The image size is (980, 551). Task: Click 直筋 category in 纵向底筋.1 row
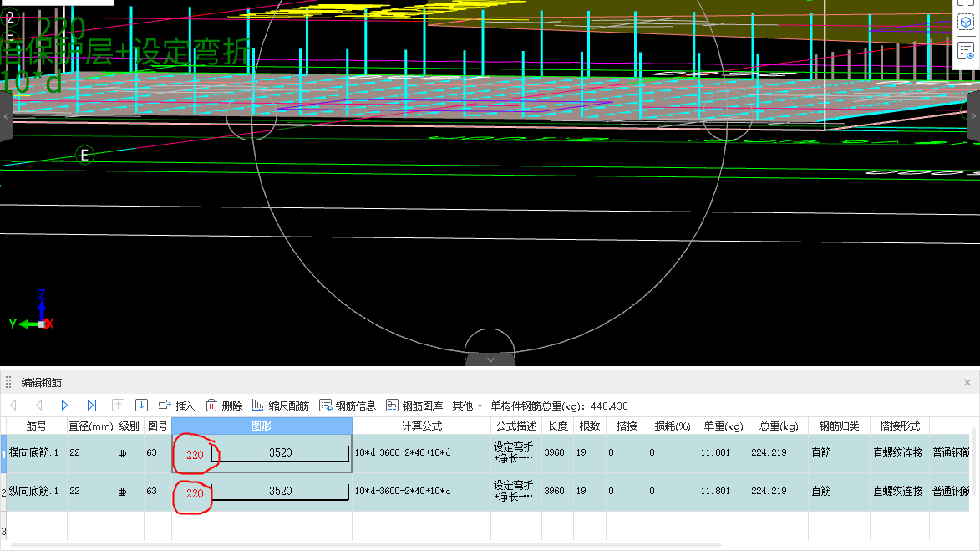point(821,492)
